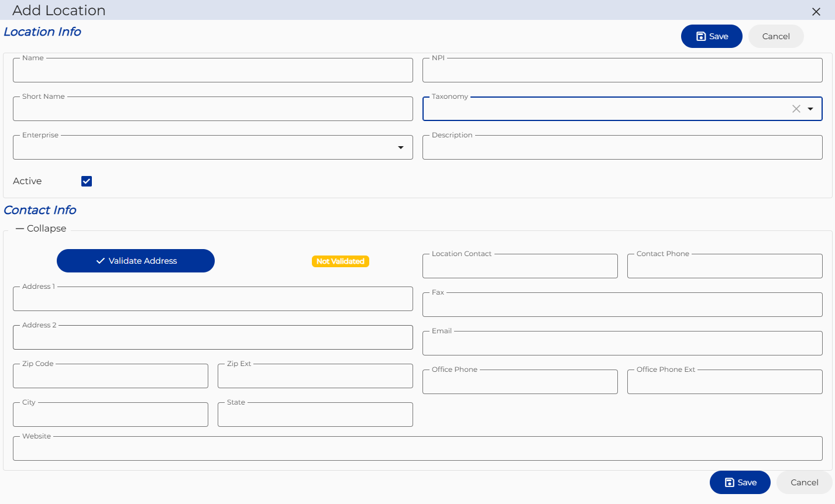Focus the Office Phone Ext field

pyautogui.click(x=725, y=382)
